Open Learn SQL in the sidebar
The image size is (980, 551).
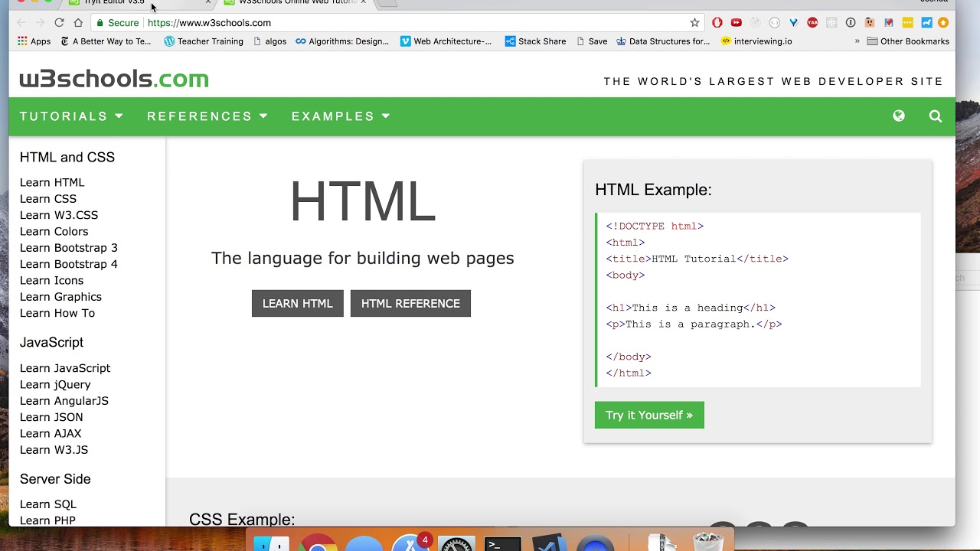(x=48, y=504)
